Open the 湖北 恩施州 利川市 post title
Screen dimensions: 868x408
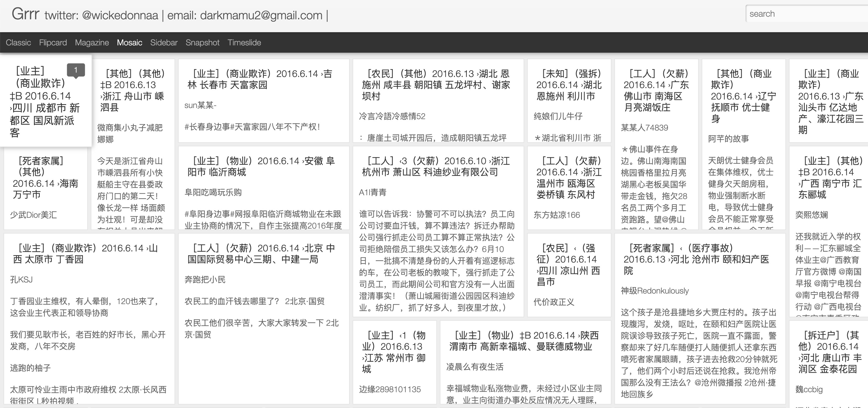coord(569,85)
